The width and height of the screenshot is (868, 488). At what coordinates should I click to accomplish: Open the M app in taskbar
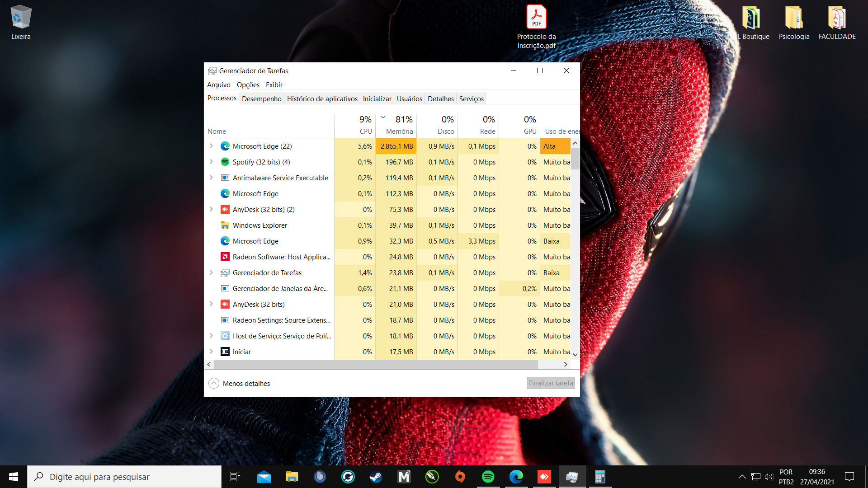tap(404, 477)
